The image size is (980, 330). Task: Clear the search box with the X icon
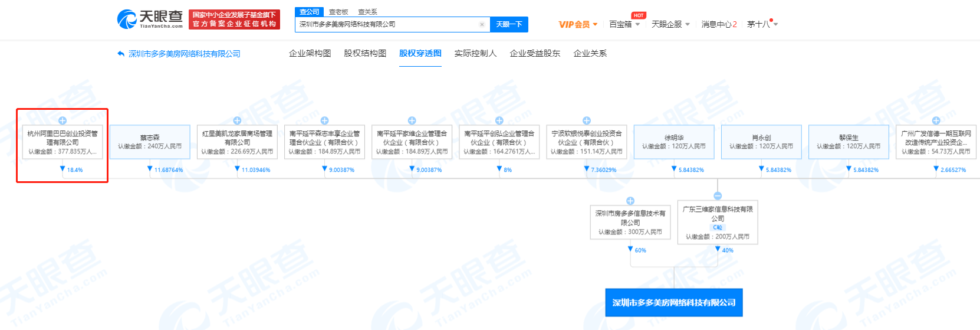pyautogui.click(x=482, y=24)
